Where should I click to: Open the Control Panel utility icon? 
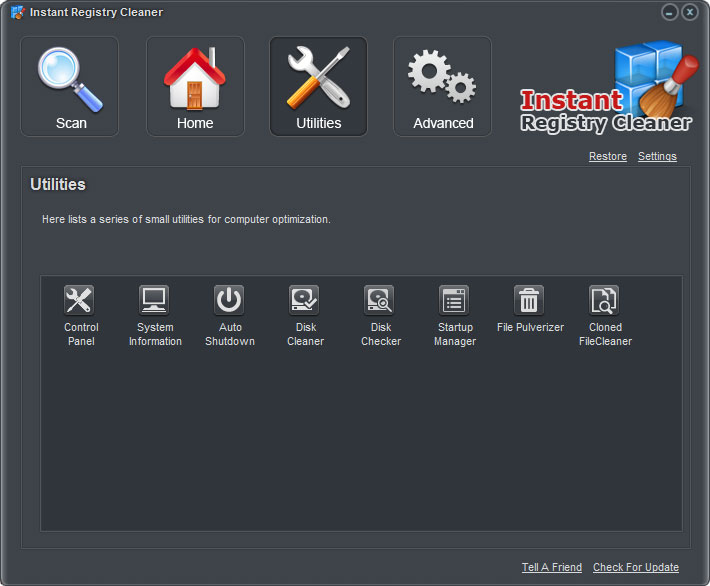(x=79, y=300)
